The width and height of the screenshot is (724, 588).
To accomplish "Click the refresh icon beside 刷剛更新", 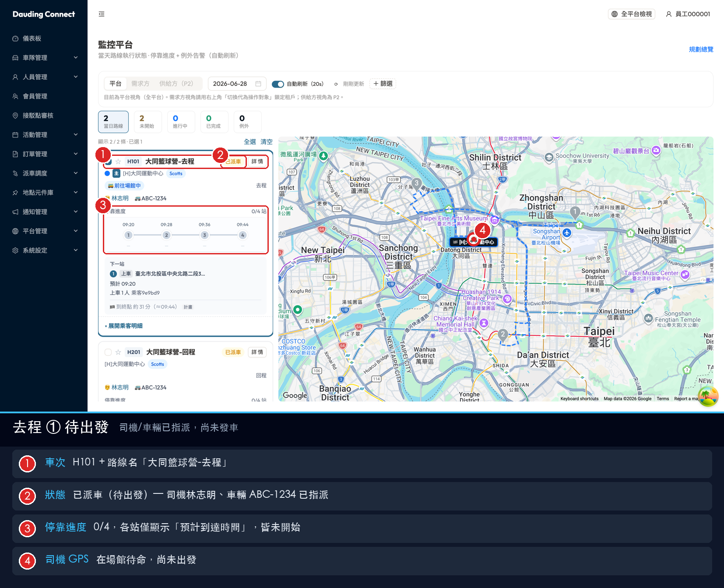I will click(x=336, y=84).
